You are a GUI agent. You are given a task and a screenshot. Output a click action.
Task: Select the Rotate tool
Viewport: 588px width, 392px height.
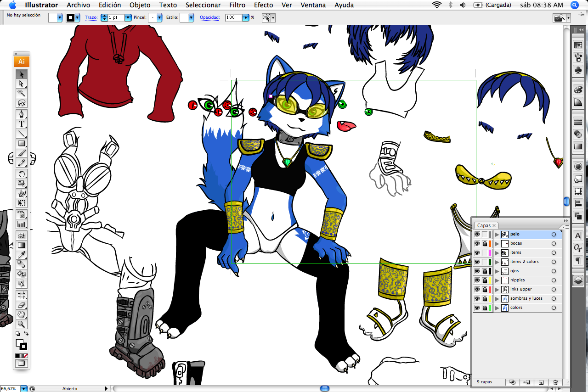pos(22,174)
